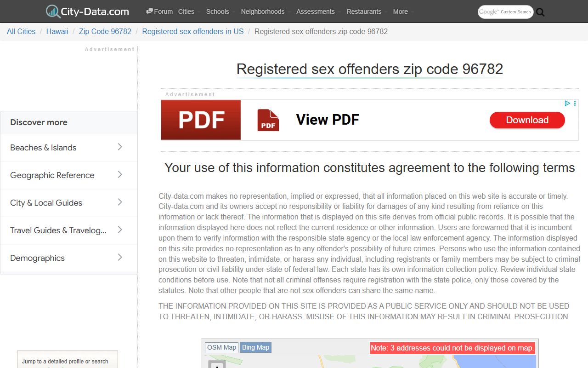Image resolution: width=588 pixels, height=368 pixels.
Task: Open the Forum link with chat icon
Action: tap(159, 11)
